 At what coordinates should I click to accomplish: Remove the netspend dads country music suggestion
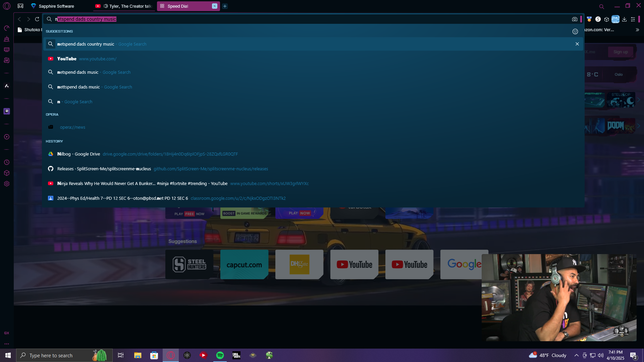click(577, 44)
